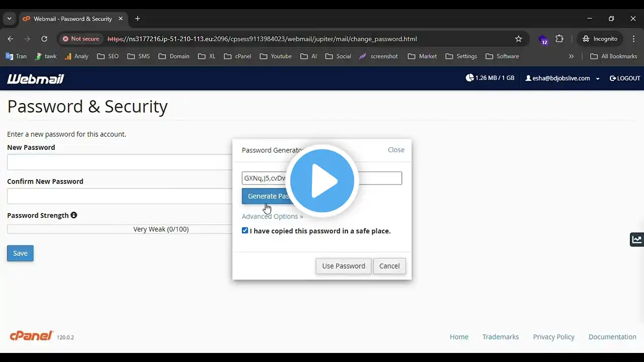
Task: Click the cPanel logo in the footer
Action: (31, 336)
